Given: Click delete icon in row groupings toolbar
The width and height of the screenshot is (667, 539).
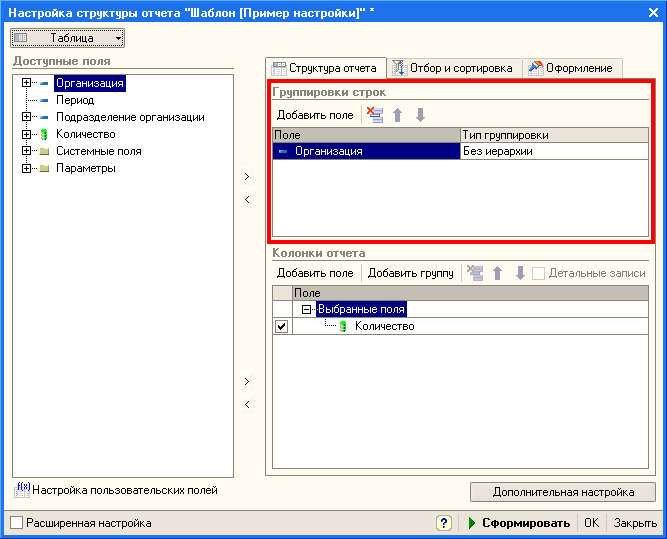Looking at the screenshot, I should 375,115.
